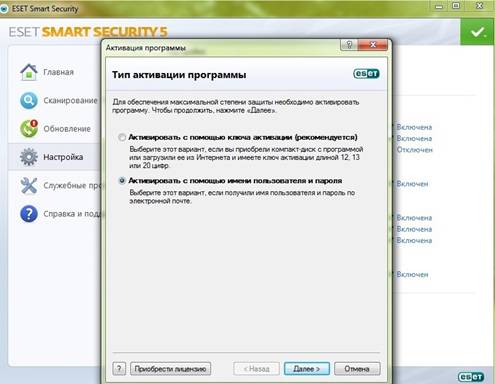Close the ESET Smart Security main window

(x=480, y=6)
